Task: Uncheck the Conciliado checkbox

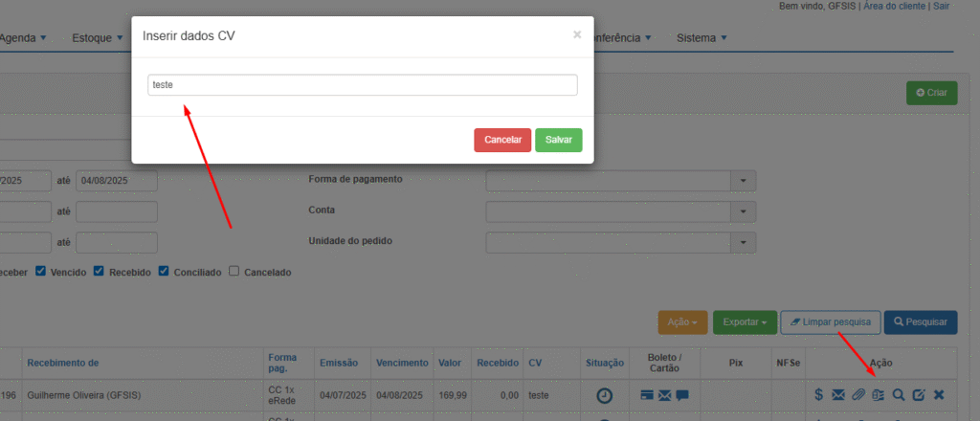Action: [x=164, y=272]
